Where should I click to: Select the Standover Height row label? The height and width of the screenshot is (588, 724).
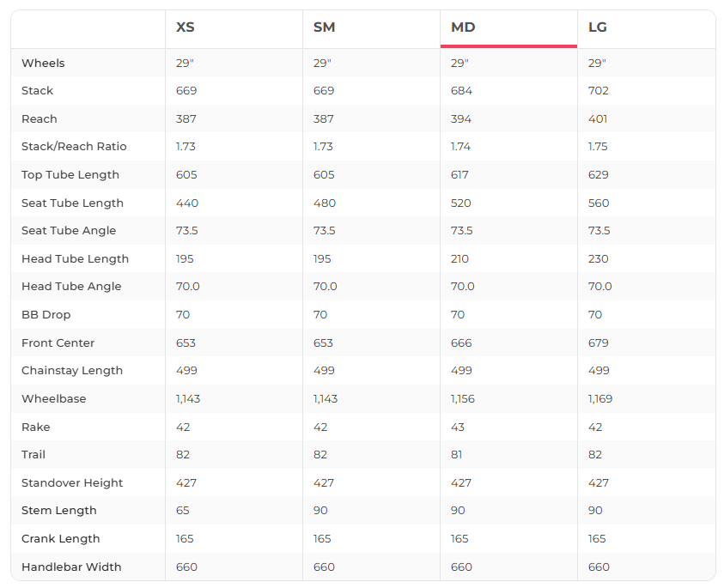[x=72, y=483]
